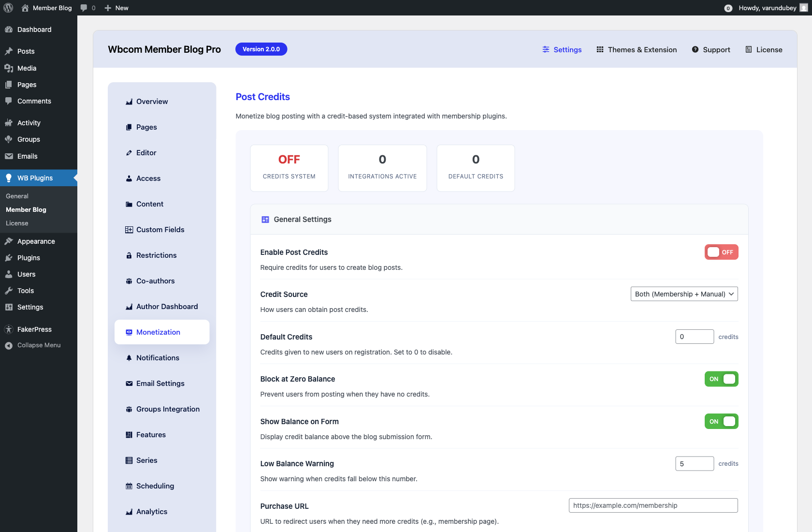Screen dimensions: 812x532
Task: Open the Email Settings section
Action: [160, 384]
